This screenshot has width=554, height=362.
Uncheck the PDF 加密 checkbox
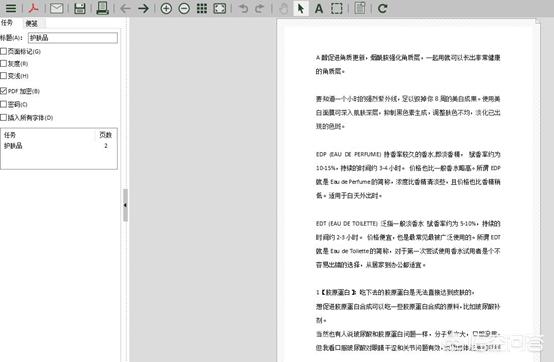(x=4, y=91)
